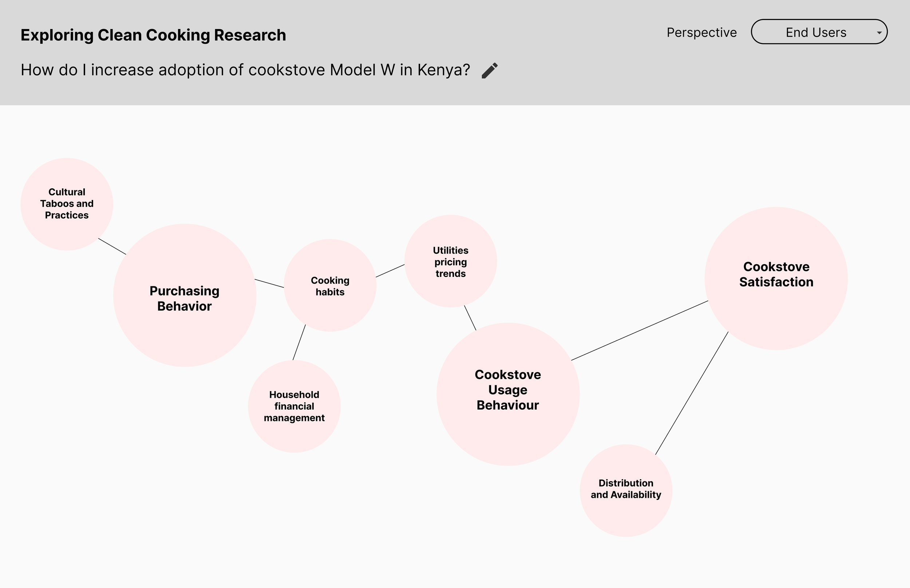
Task: Click the question text about cookstove Model W
Action: 245,70
